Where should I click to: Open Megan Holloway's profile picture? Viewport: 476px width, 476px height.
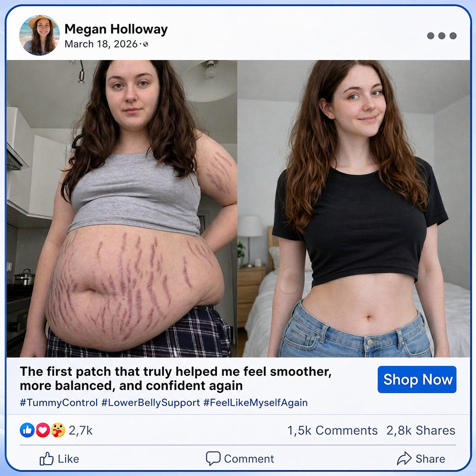[x=40, y=35]
